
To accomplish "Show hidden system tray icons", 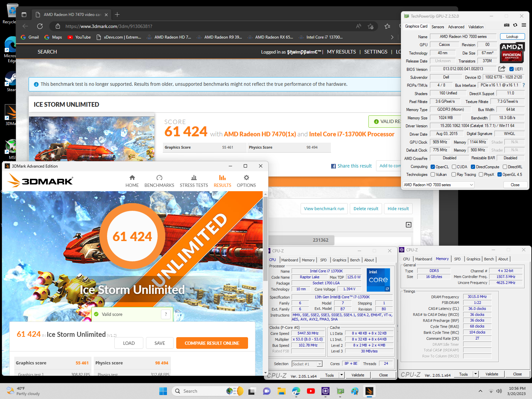I will pos(480,391).
